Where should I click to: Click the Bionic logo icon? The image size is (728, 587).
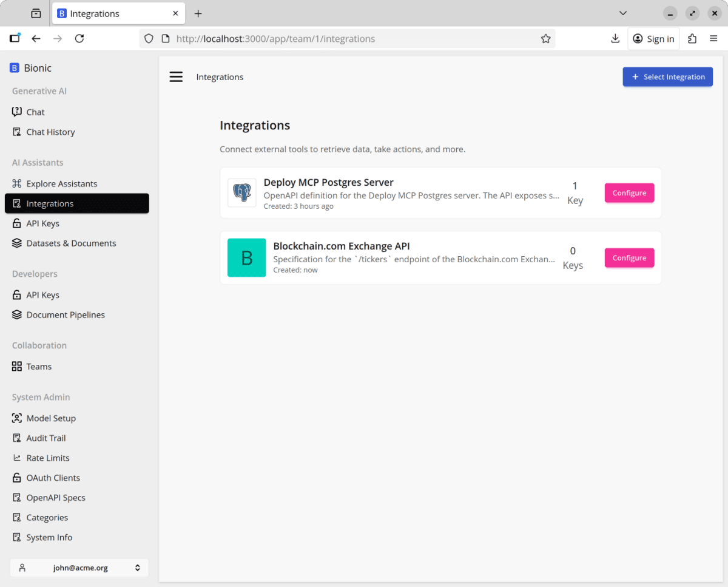15,68
